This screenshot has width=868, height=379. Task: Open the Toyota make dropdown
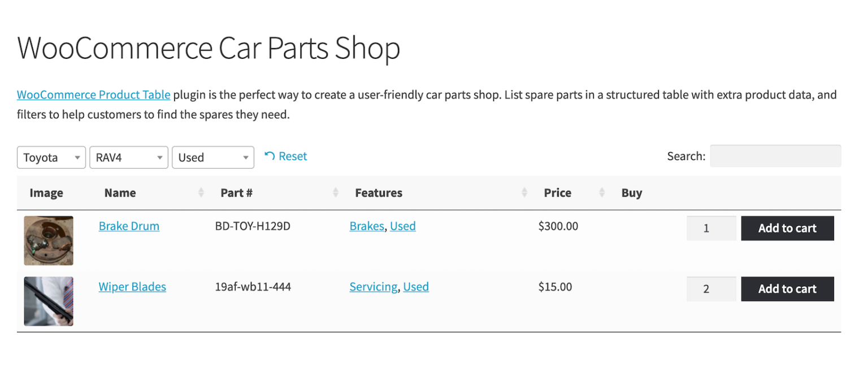pos(51,157)
